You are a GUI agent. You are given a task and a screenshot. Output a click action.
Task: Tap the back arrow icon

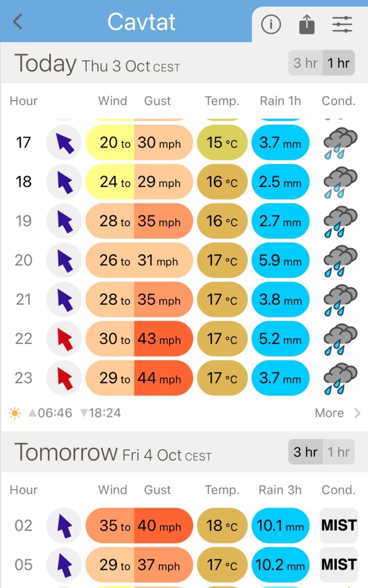tap(18, 22)
